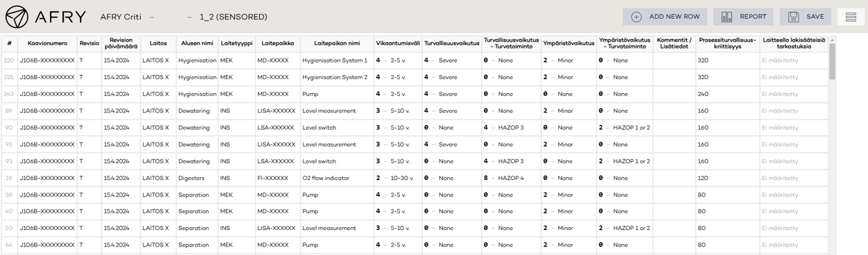Select row number 64
This screenshot has width=868, height=255.
(x=9, y=245)
